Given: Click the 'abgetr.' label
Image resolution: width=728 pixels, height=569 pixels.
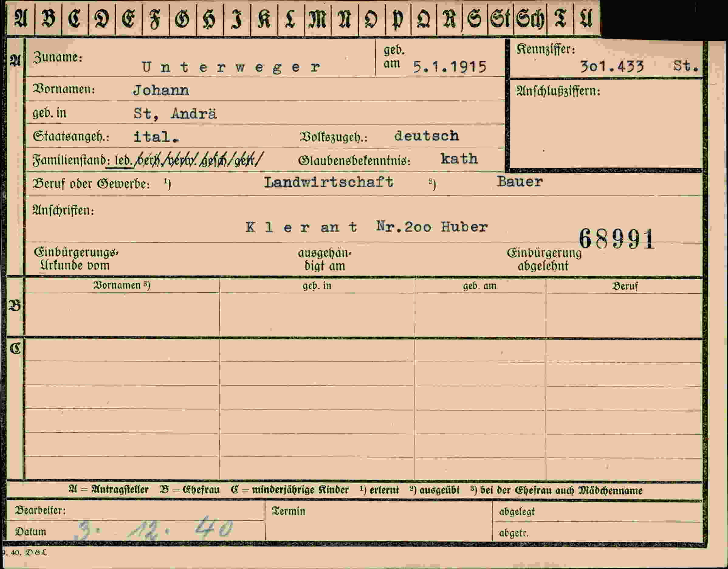Looking at the screenshot, I should (514, 533).
